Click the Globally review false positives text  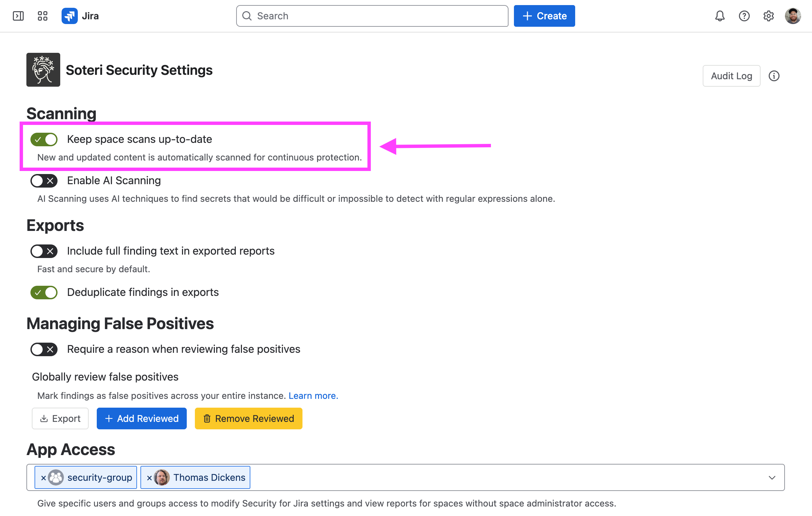105,377
